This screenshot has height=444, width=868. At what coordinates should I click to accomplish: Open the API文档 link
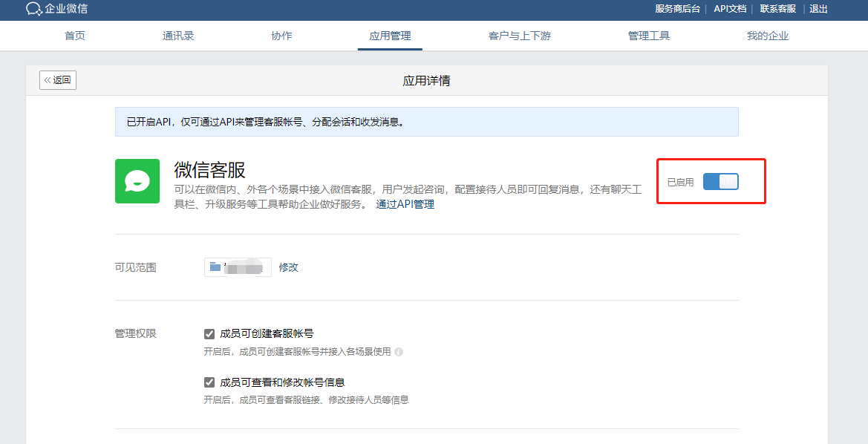pos(730,9)
